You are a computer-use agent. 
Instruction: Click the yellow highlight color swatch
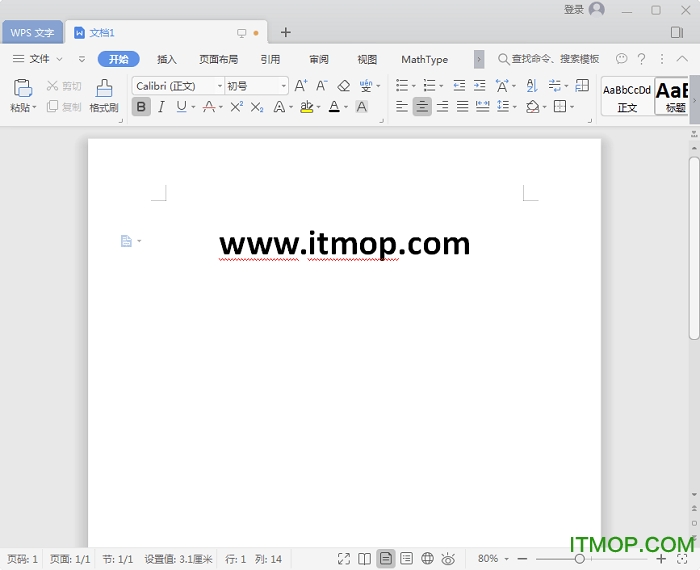coord(307,107)
